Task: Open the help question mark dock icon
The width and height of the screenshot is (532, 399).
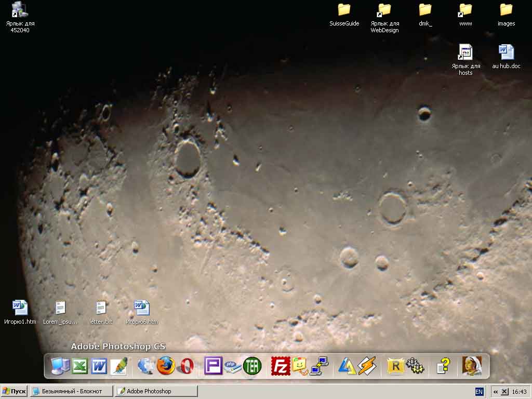Action: (x=443, y=366)
